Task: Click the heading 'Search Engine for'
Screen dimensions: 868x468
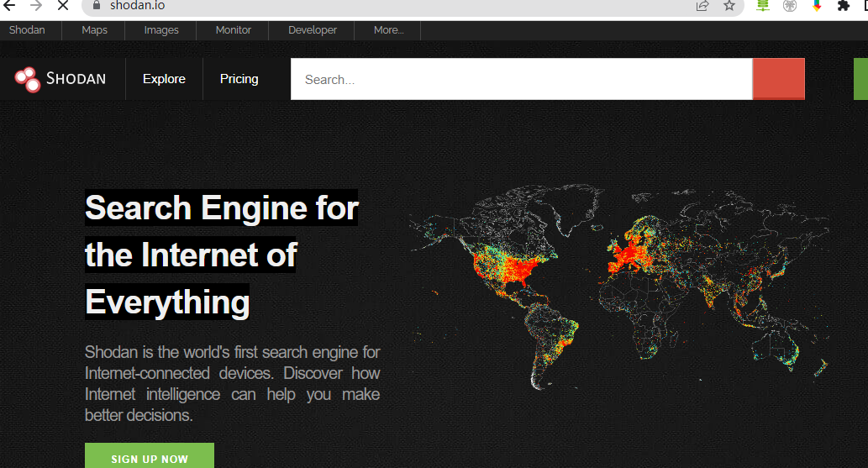Action: click(222, 208)
